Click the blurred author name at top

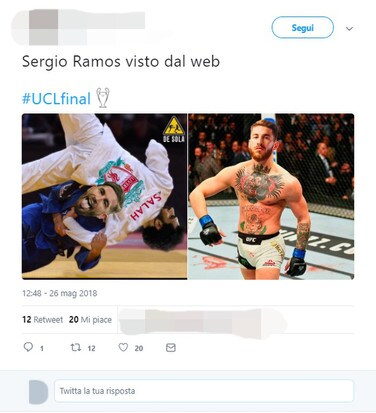(102, 20)
